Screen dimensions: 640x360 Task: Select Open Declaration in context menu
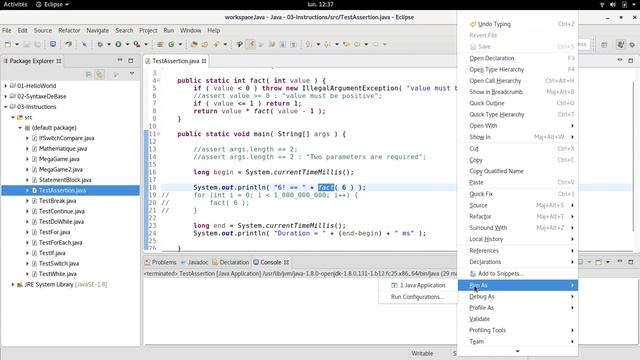pos(518,58)
